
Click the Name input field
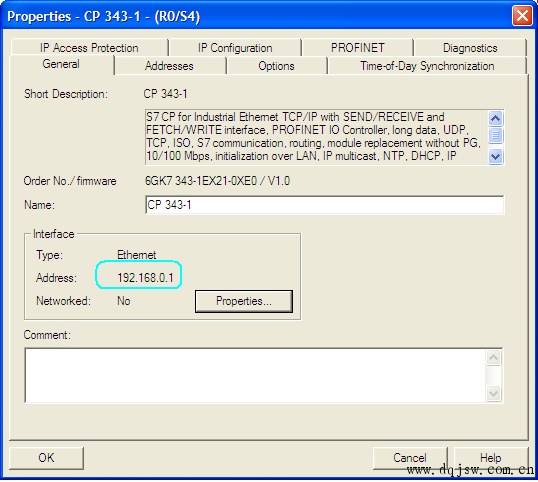tap(325, 205)
